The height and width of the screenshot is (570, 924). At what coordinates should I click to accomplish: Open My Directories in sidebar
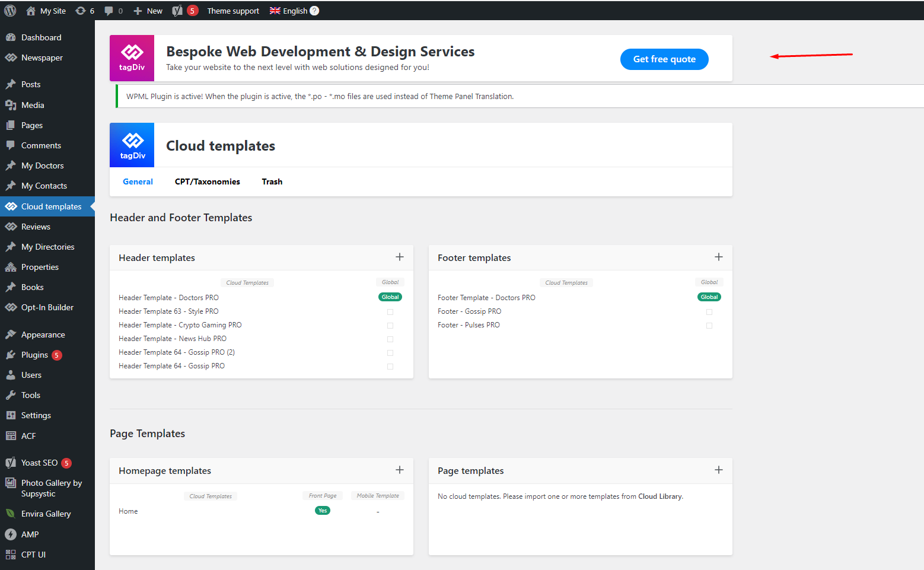(x=47, y=247)
